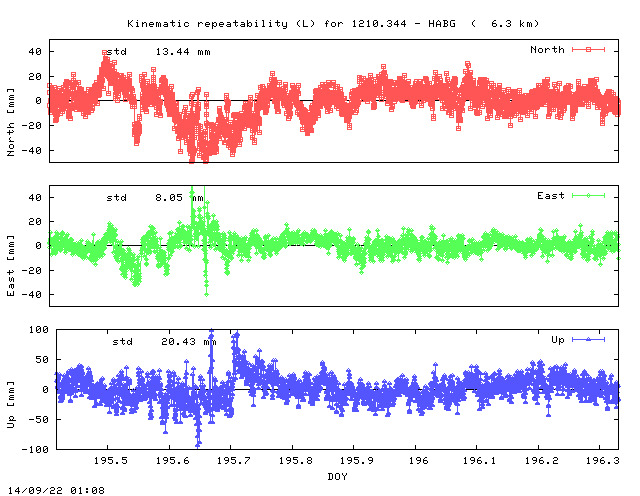Select the 'North' legend label

coord(547,50)
